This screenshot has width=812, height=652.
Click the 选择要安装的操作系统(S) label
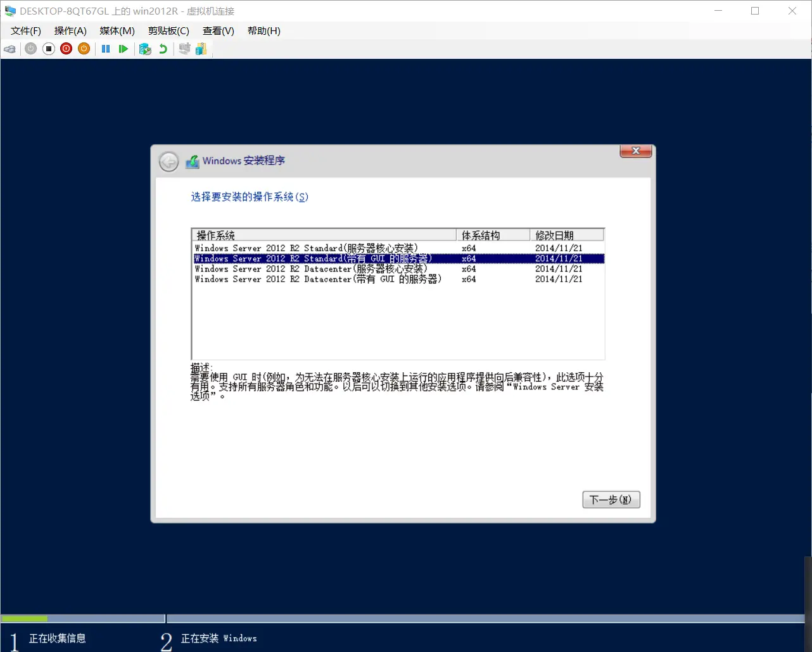[250, 197]
